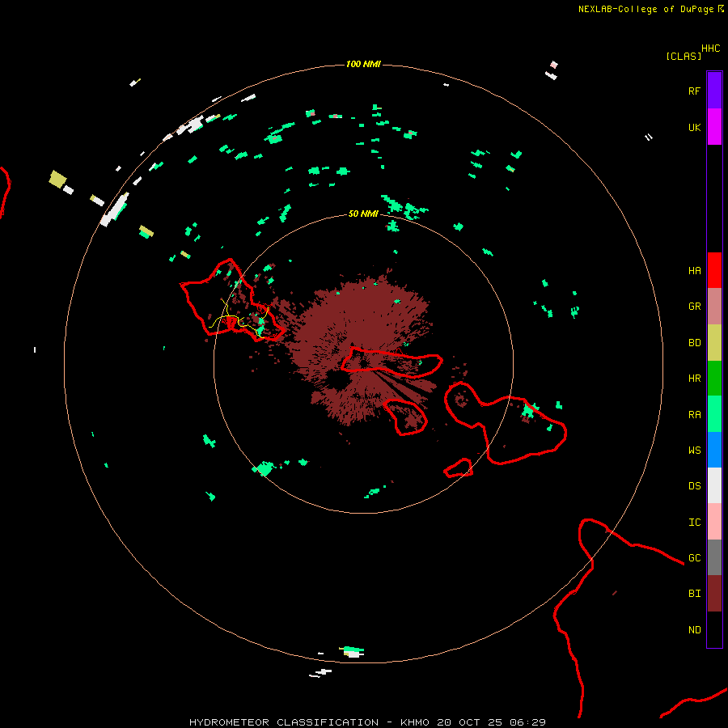Click the GR legend label
728x728 pixels.
694,307
